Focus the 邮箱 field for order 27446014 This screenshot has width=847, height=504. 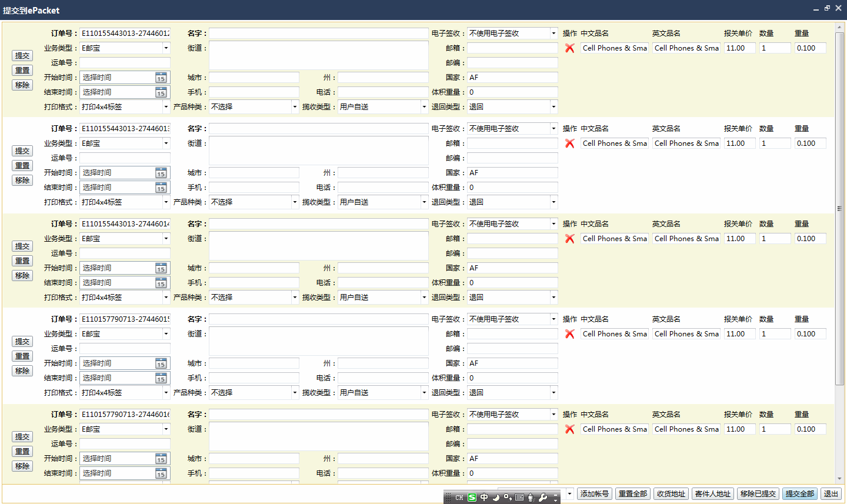coord(512,239)
